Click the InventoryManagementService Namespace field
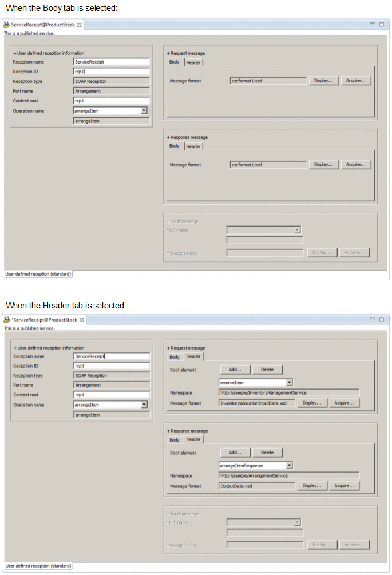The image size is (392, 575). click(x=289, y=392)
